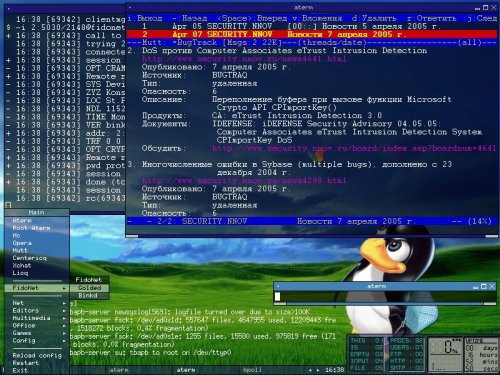Select the Apr 05 SECURITY.NNOV message row
This screenshot has height=375, width=500.
[312, 26]
